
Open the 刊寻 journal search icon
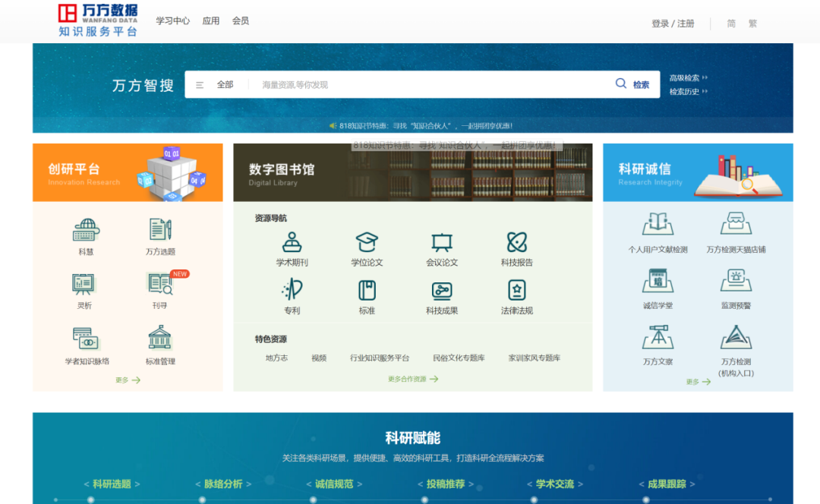pyautogui.click(x=160, y=284)
